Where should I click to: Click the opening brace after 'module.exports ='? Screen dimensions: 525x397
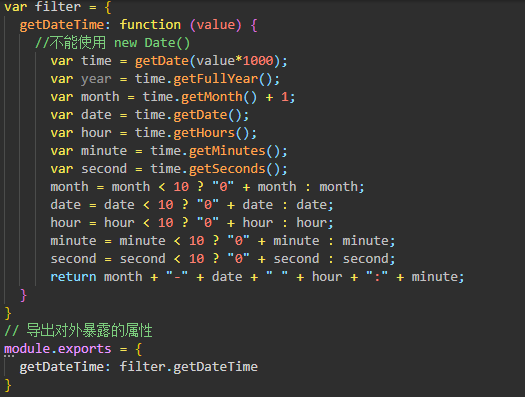coord(139,349)
